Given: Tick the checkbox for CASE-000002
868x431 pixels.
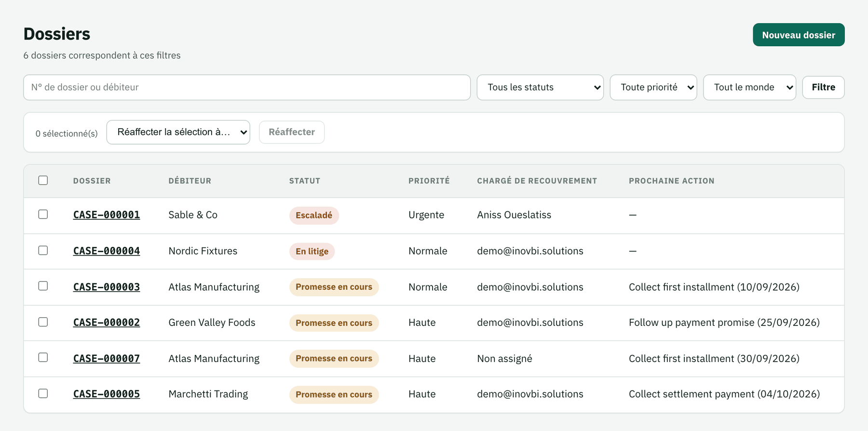Looking at the screenshot, I should (x=43, y=322).
